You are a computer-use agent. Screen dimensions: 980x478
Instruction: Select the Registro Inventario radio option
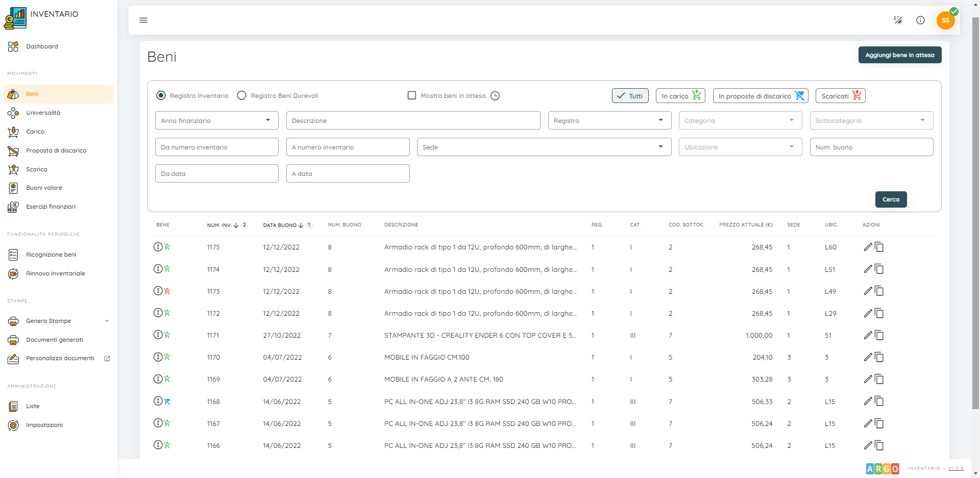pyautogui.click(x=161, y=96)
